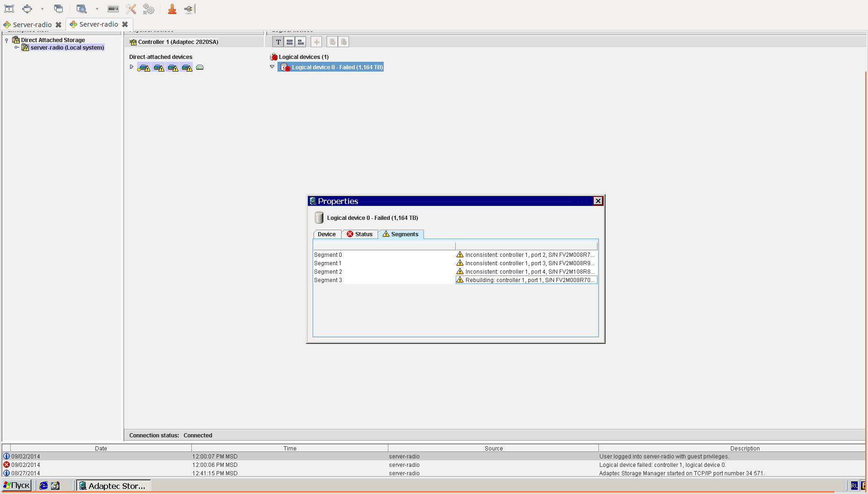Select the Segment 3 row label

[328, 280]
